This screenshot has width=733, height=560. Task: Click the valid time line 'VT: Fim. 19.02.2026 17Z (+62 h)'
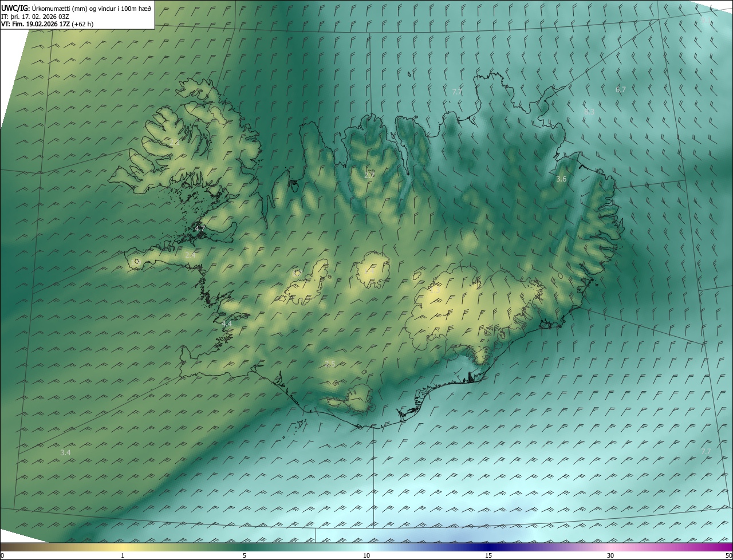(48, 24)
